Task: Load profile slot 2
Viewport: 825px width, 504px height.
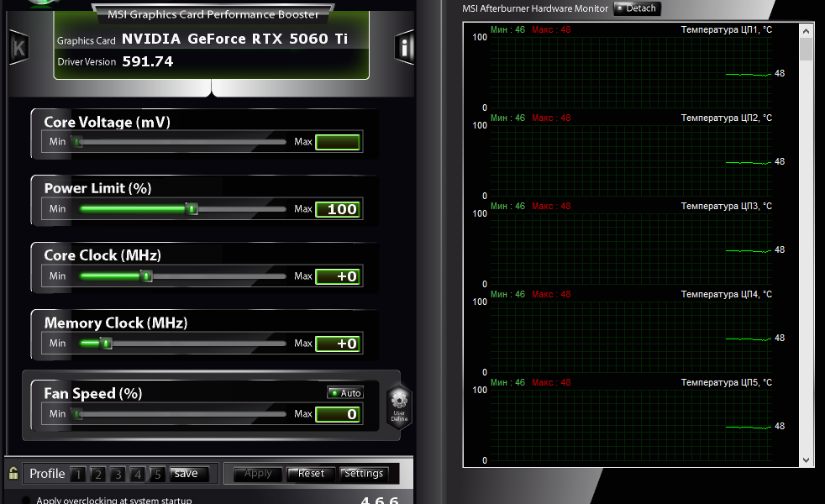Action: tap(97, 474)
